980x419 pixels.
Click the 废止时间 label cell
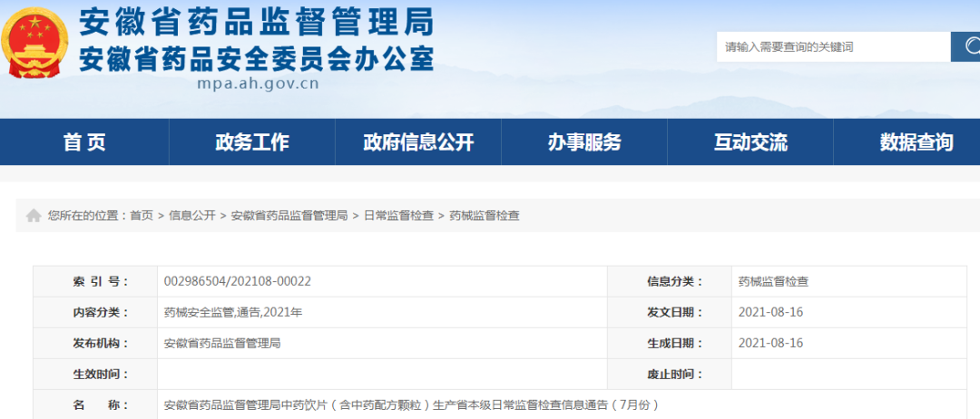coord(670,375)
